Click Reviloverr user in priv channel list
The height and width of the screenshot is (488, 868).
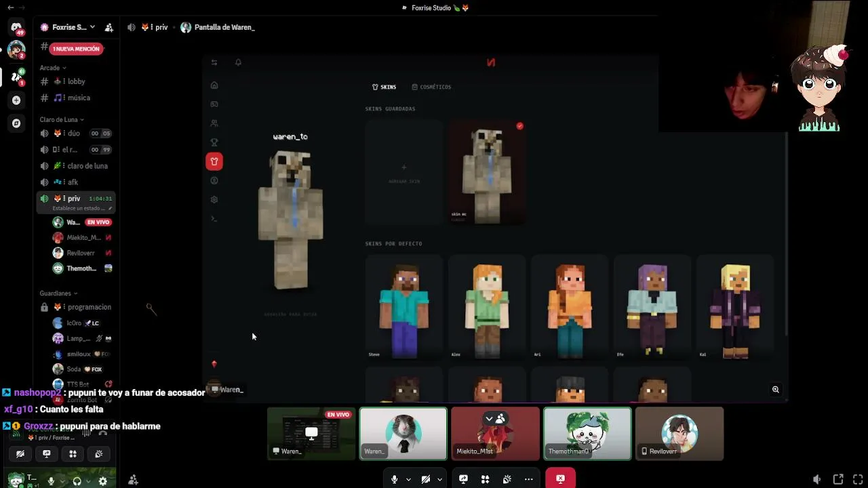pos(82,253)
